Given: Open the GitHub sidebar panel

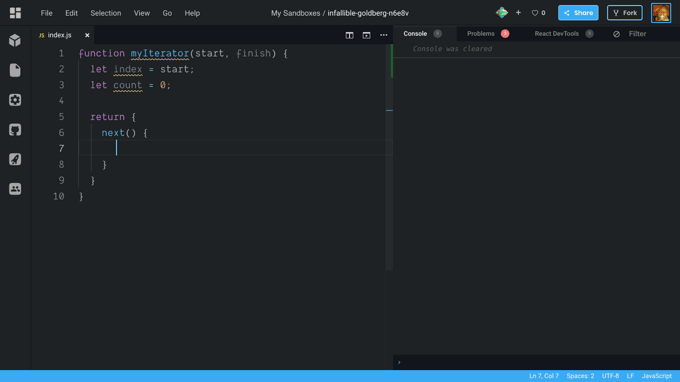Looking at the screenshot, I should coord(15,130).
